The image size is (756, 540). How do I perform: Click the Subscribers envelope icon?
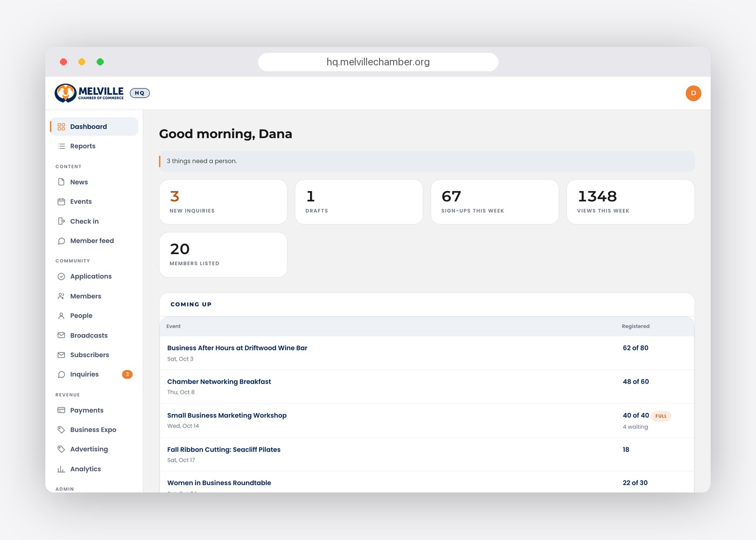coord(61,355)
